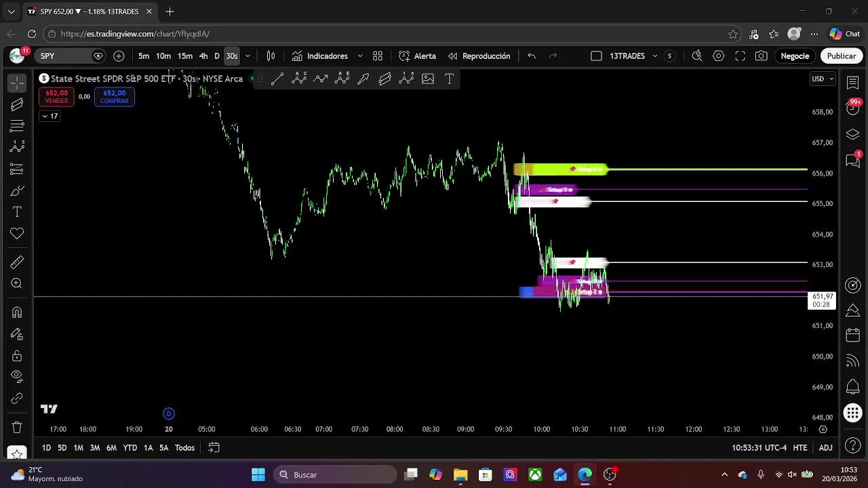Click the S saved layout badge
Screen dimensions: 868x488
(670, 56)
